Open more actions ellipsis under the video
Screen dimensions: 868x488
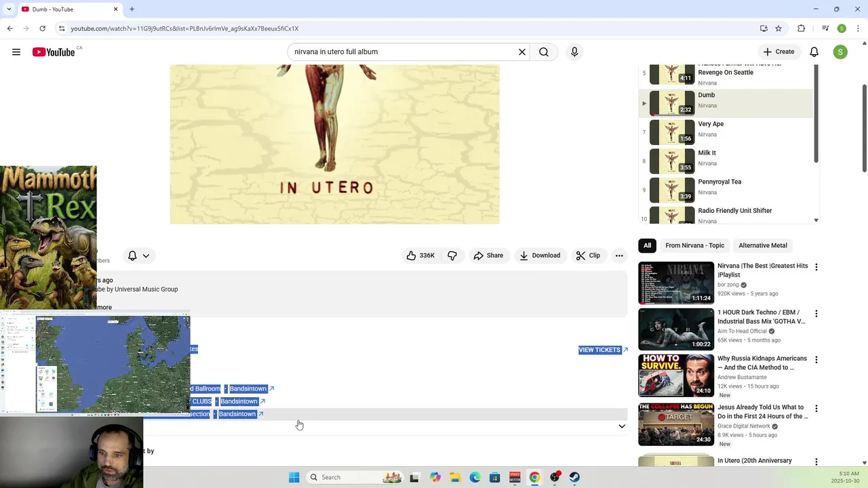point(619,256)
